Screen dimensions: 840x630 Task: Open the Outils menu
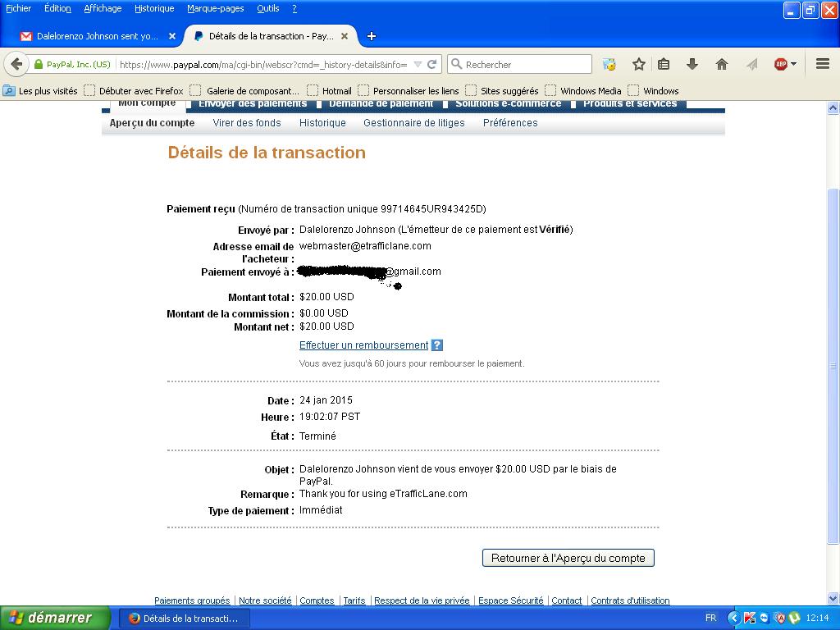(x=268, y=8)
